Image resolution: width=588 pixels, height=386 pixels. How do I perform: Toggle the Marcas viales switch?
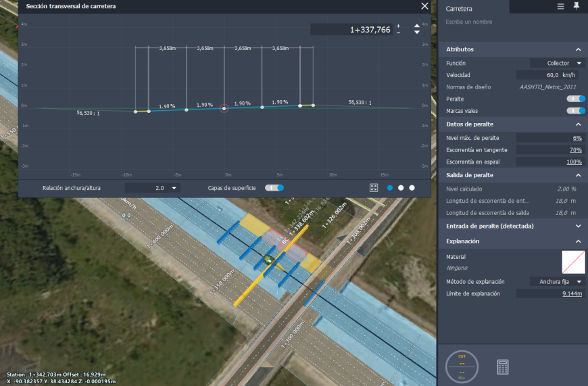[x=576, y=111]
